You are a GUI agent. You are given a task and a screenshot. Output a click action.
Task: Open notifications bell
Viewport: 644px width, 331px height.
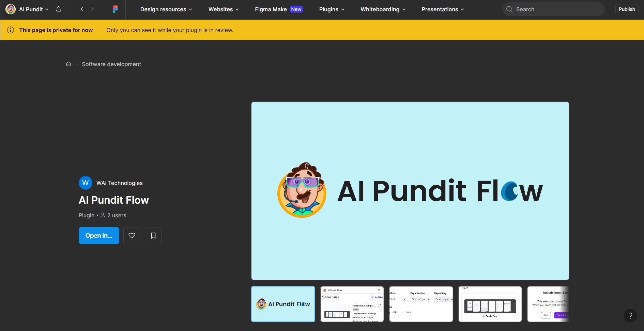(59, 9)
